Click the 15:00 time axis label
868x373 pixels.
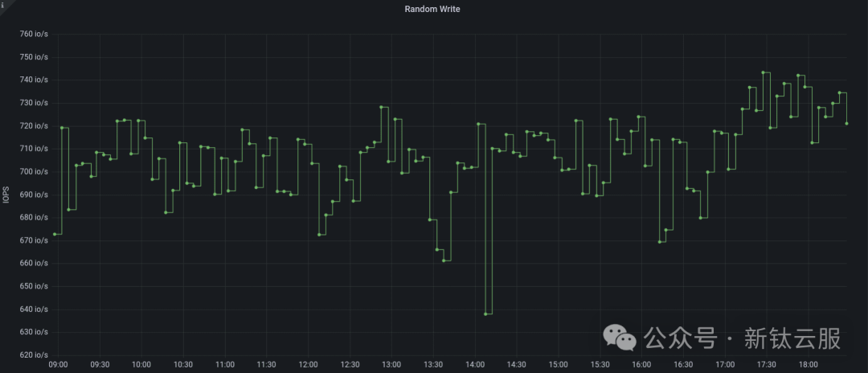tap(559, 365)
